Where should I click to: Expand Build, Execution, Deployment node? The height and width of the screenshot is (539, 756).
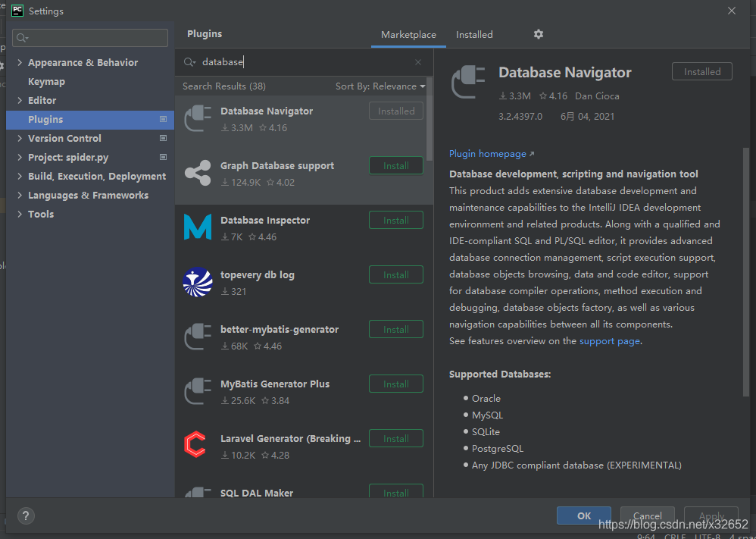(x=20, y=176)
